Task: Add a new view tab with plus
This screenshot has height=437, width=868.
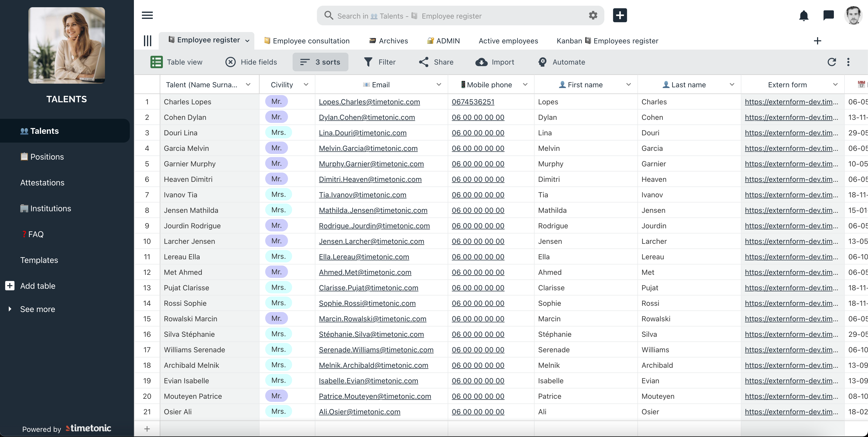Action: (x=817, y=41)
